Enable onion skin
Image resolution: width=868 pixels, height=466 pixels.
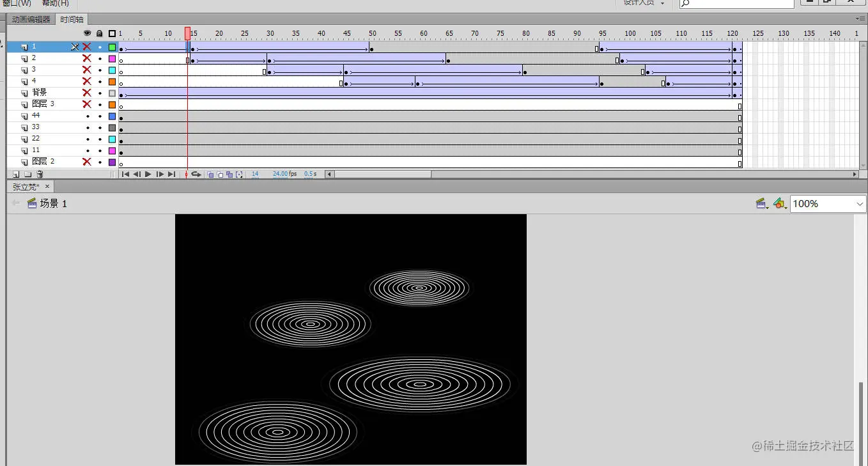click(210, 174)
